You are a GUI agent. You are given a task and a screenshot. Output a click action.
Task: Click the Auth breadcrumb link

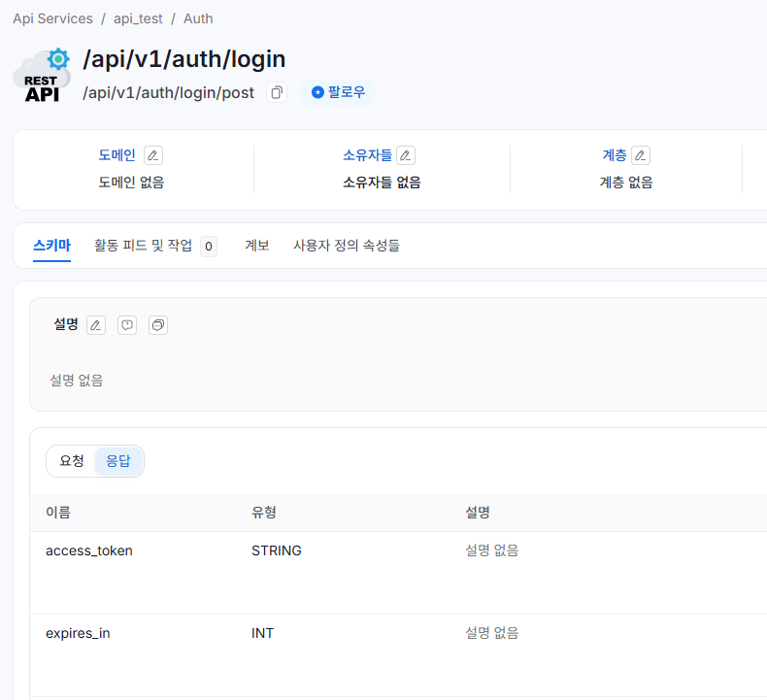click(198, 18)
